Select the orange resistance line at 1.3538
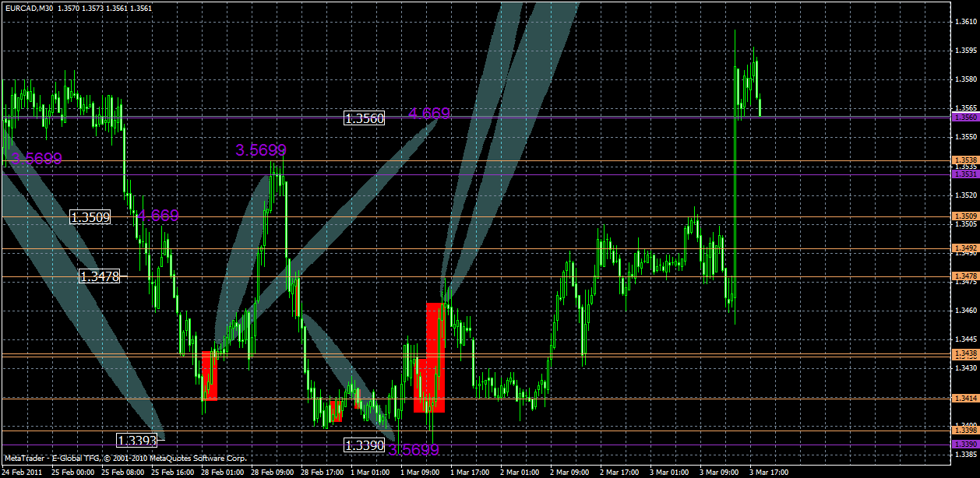Viewport: 980px width, 478px height. (545, 160)
